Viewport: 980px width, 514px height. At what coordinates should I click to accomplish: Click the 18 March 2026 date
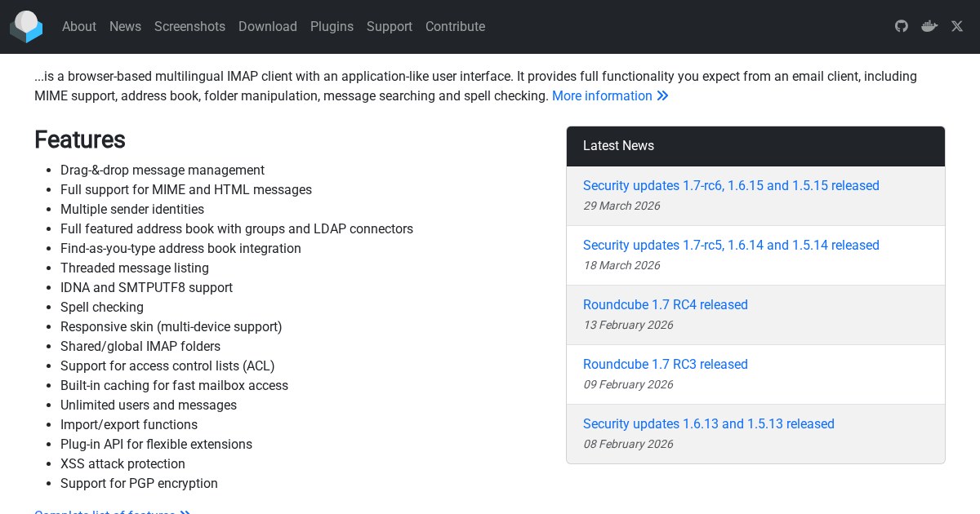[x=621, y=266]
